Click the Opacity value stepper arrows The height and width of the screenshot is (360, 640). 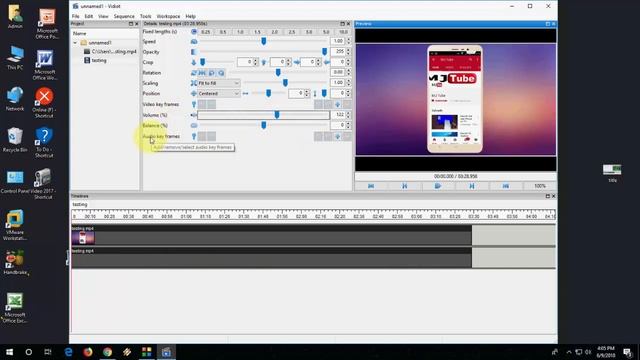point(348,52)
